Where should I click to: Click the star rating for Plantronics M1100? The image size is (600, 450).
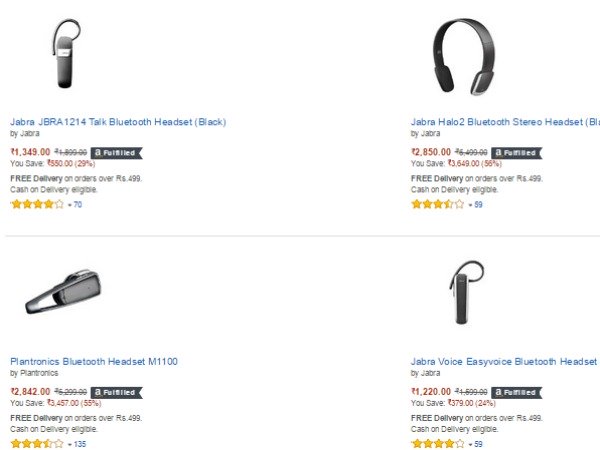click(x=36, y=444)
